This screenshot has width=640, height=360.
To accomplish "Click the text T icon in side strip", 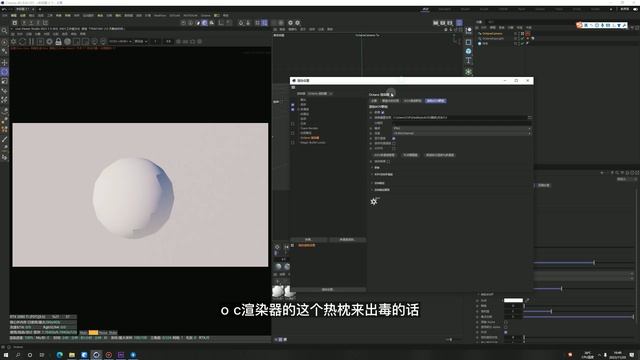I will [468, 61].
